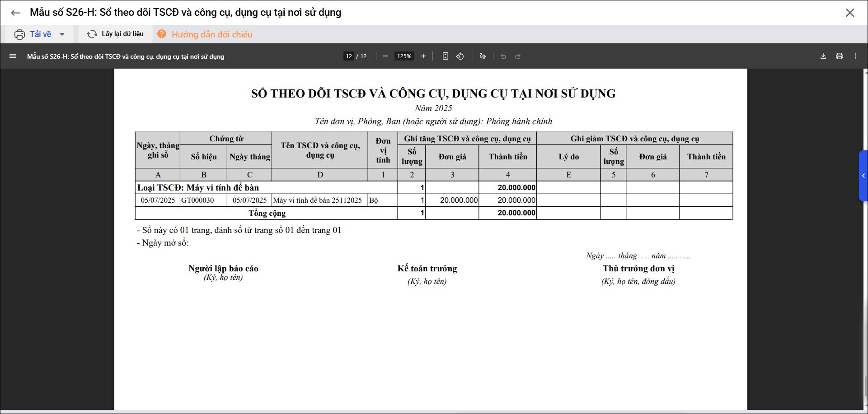Click the fit to page icon
Screen dimensions: 868x414
point(445,56)
